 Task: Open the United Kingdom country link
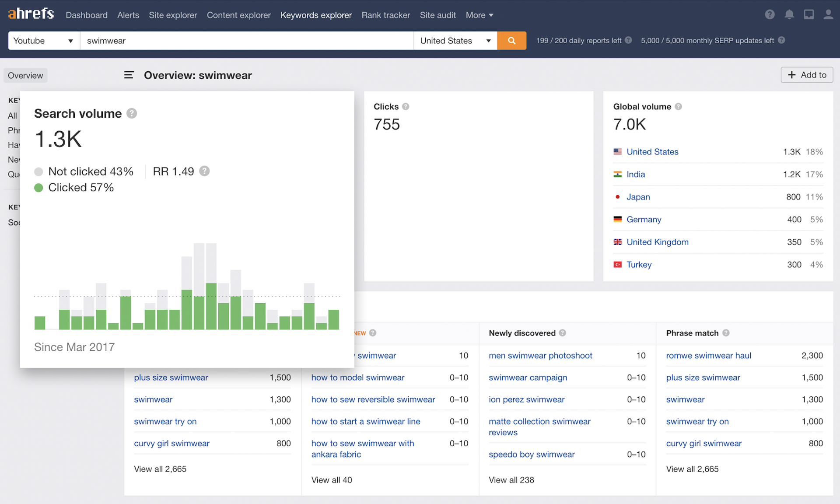[x=658, y=242]
